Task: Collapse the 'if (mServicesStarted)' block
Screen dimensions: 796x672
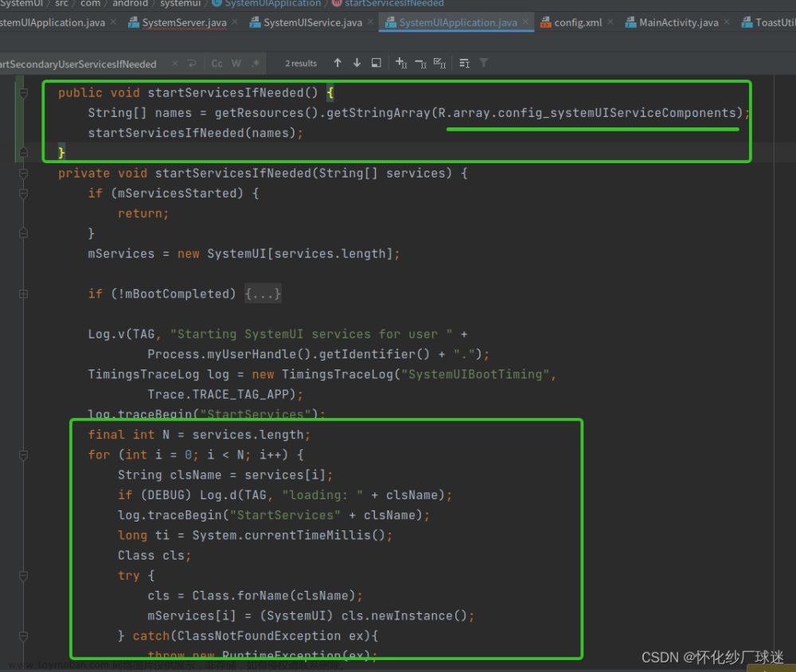Action: [x=23, y=193]
